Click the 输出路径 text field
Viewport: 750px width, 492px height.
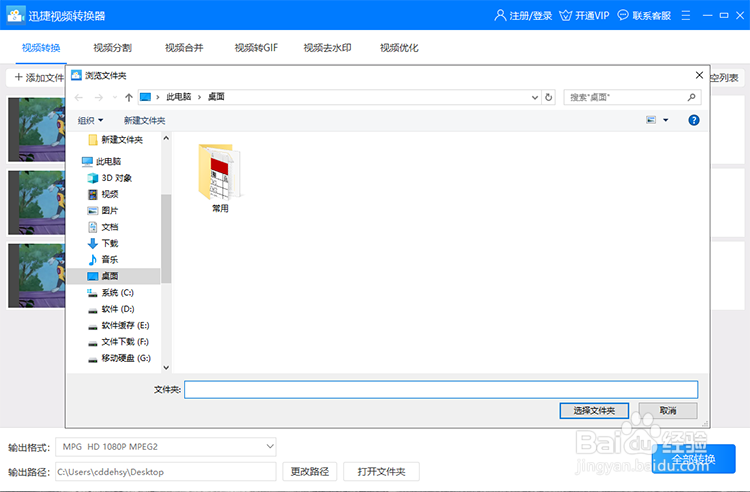165,472
